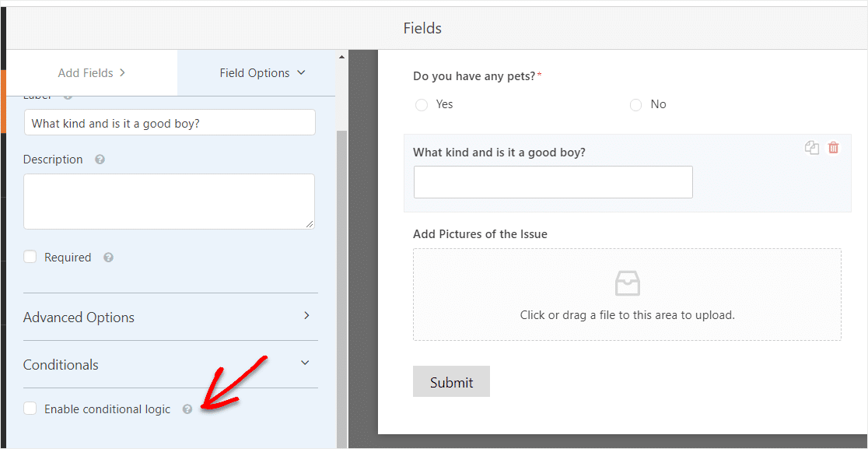Viewport: 868px width, 449px height.
Task: Click help icon next to Label
Action: [x=68, y=96]
